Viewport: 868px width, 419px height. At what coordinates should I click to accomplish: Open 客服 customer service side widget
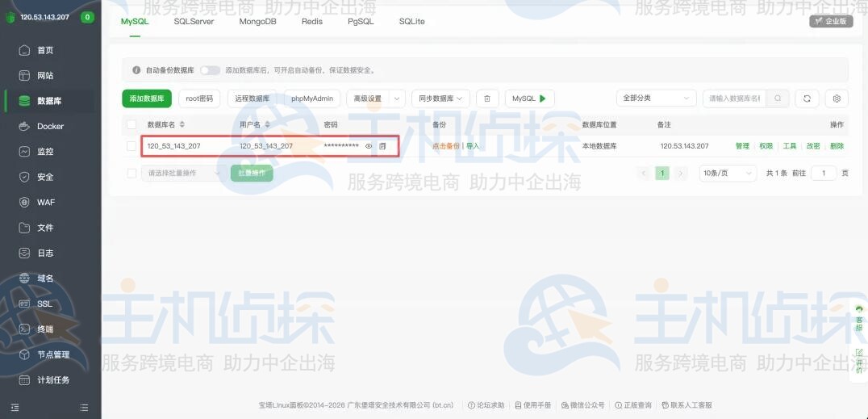tap(858, 317)
